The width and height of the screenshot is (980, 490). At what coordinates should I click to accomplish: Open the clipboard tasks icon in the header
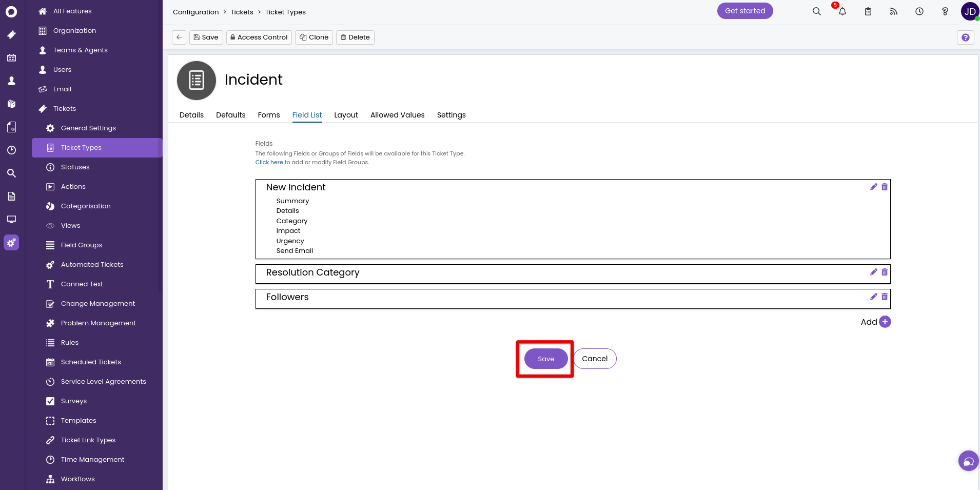click(868, 11)
